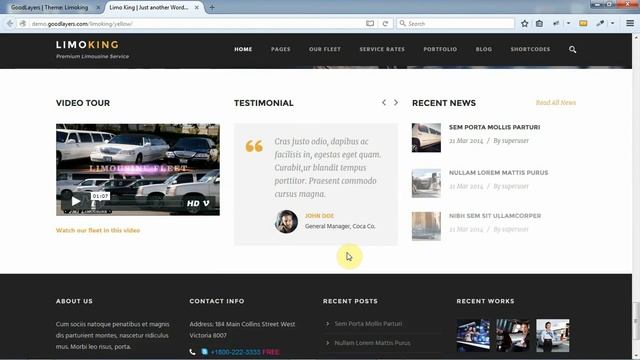
Task: Close the Limo King tab
Action: click(197, 7)
